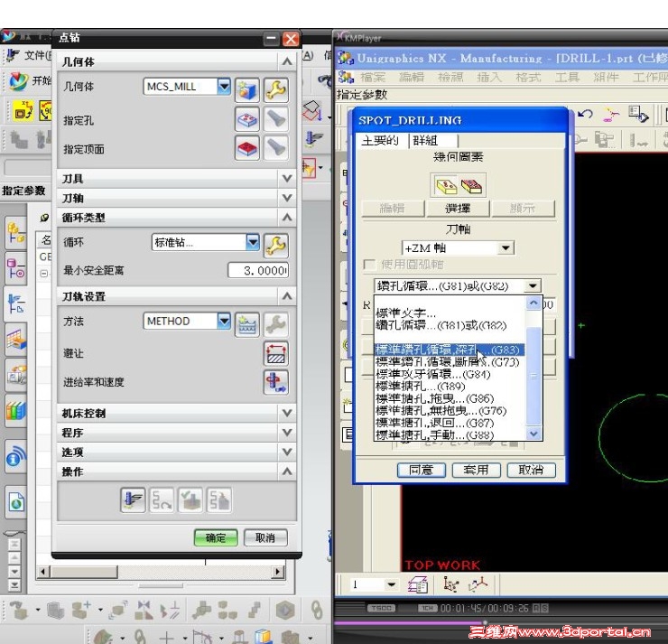Click 取消 button in 点钻 dialog
This screenshot has height=644, width=668.
pyautogui.click(x=265, y=538)
